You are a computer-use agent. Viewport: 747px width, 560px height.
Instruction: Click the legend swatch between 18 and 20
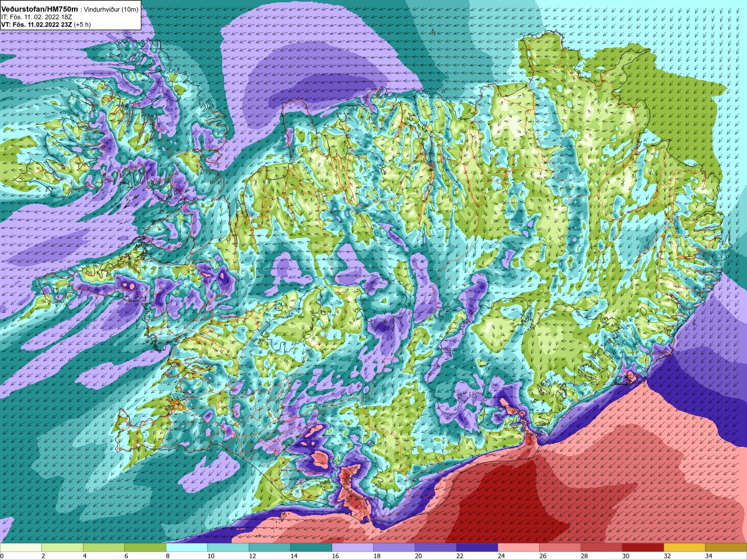point(394,548)
